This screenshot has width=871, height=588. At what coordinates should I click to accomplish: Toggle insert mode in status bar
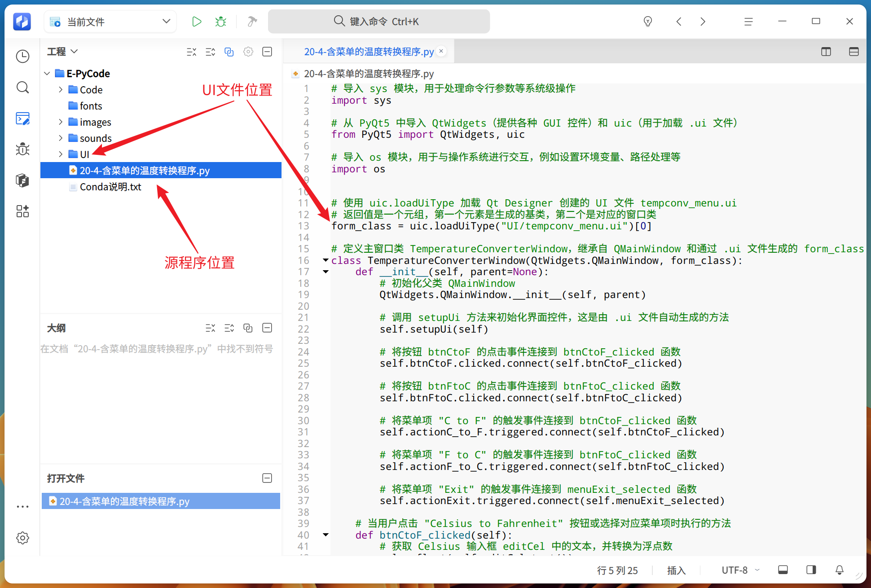click(676, 570)
